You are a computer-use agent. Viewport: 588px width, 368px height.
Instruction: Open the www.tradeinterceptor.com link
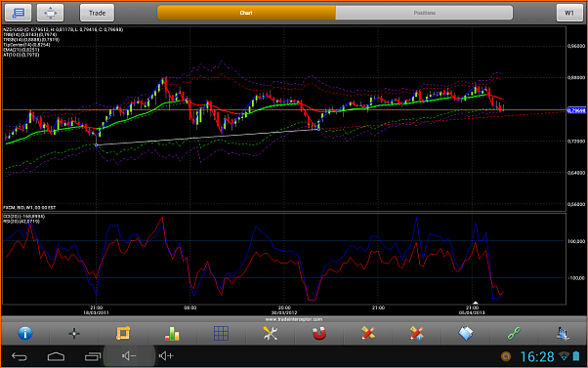294,319
